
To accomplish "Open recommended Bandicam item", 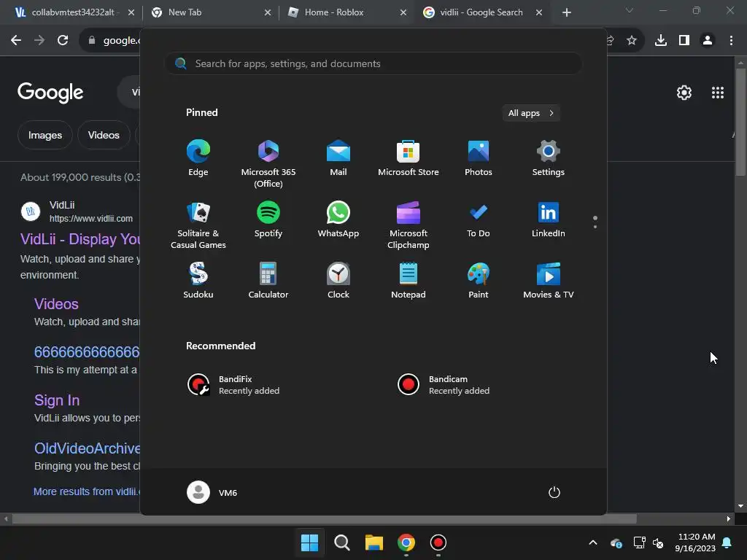I will point(444,385).
